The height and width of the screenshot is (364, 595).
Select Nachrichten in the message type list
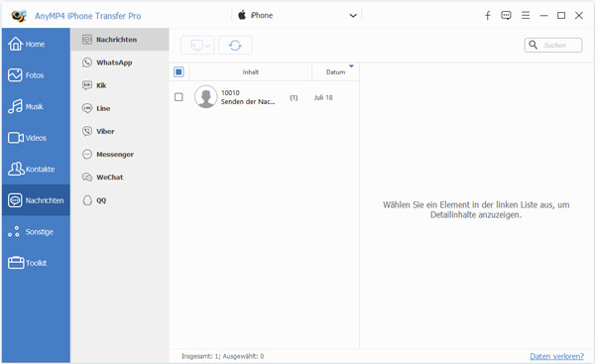pyautogui.click(x=120, y=40)
